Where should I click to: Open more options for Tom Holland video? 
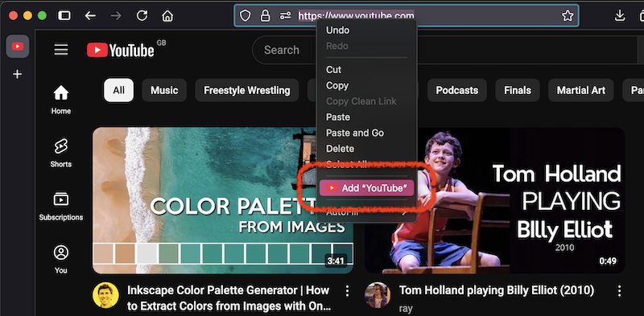(x=619, y=291)
